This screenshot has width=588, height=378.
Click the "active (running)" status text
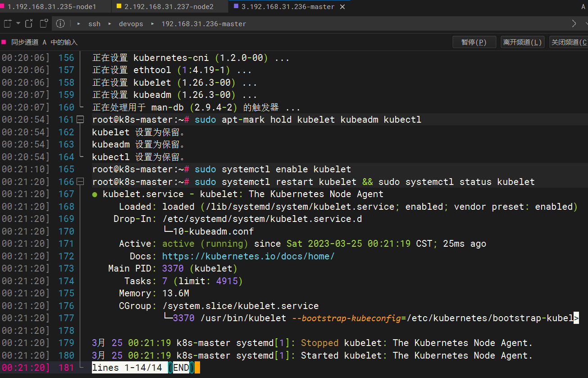click(x=205, y=244)
